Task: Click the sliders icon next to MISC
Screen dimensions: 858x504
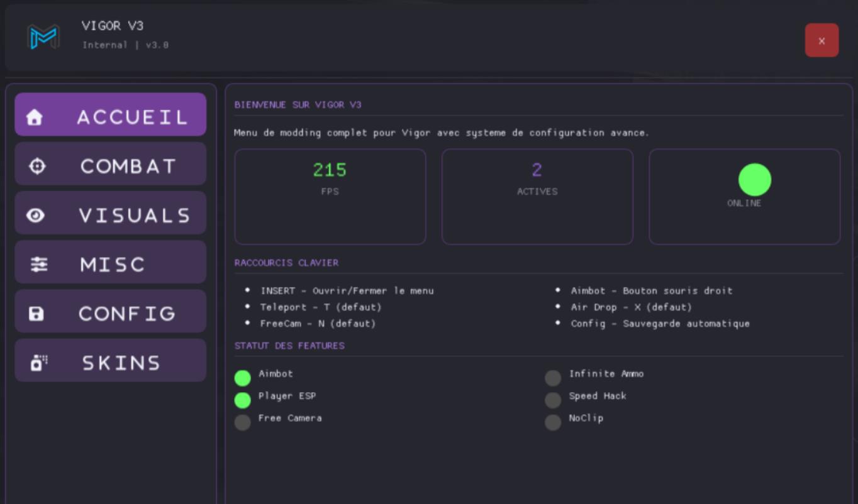Action: [39, 265]
